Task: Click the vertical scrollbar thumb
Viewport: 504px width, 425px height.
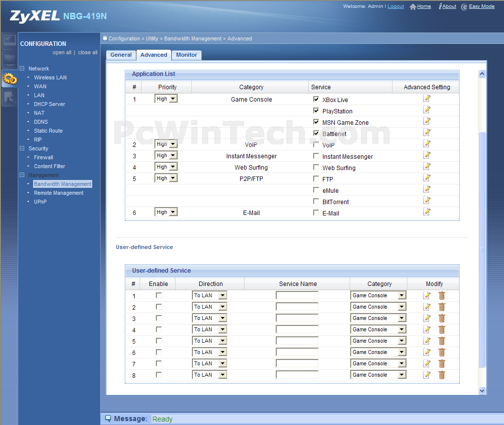Action: coord(482,249)
